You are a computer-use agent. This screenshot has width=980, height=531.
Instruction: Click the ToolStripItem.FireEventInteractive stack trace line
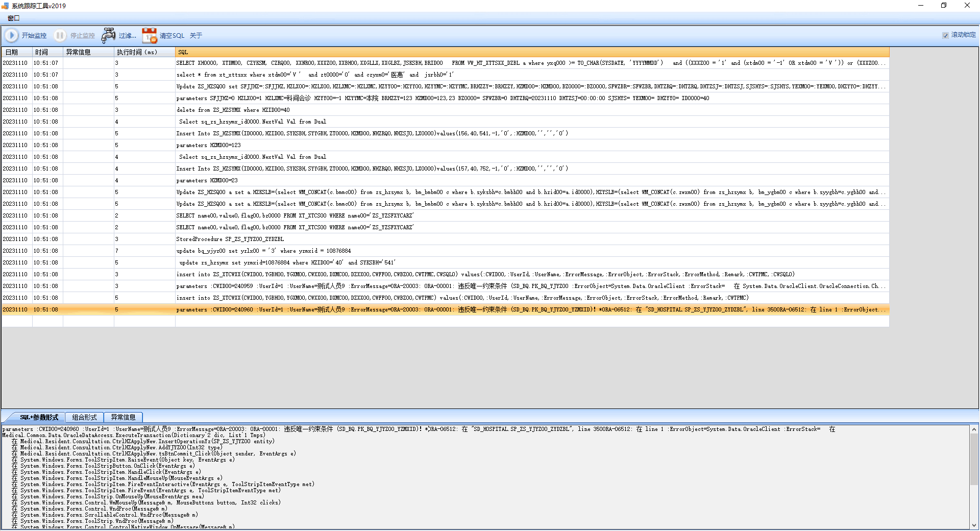pos(163,484)
